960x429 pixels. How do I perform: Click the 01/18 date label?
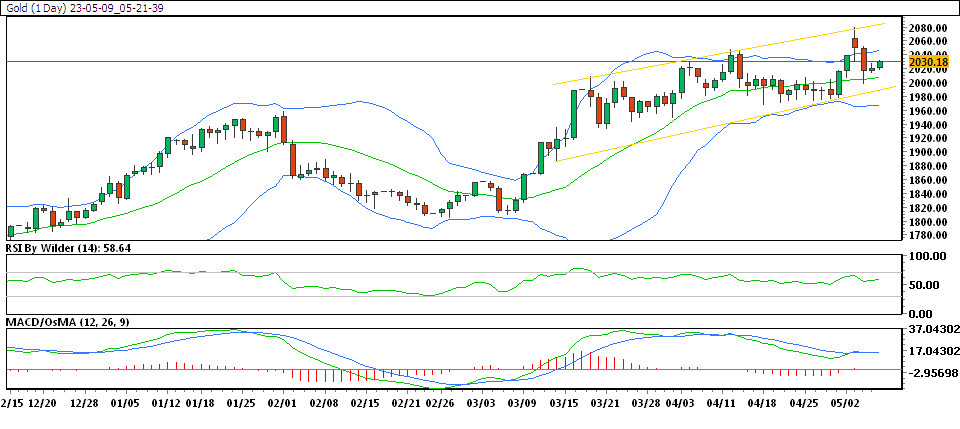[x=199, y=405]
